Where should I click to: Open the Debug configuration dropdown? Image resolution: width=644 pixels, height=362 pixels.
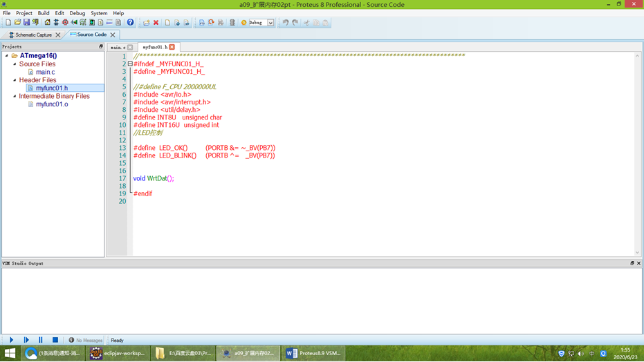[270, 23]
